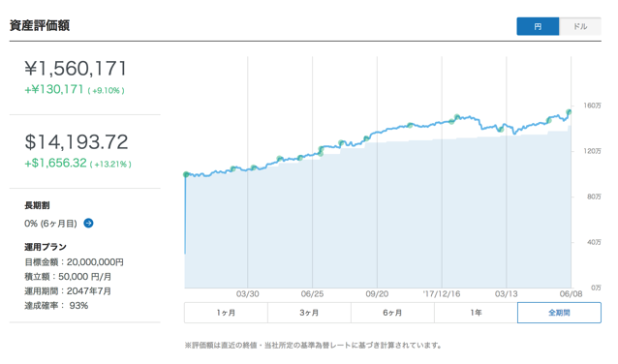Open long-term discount details arrow icon
The image size is (618, 364).
[89, 223]
